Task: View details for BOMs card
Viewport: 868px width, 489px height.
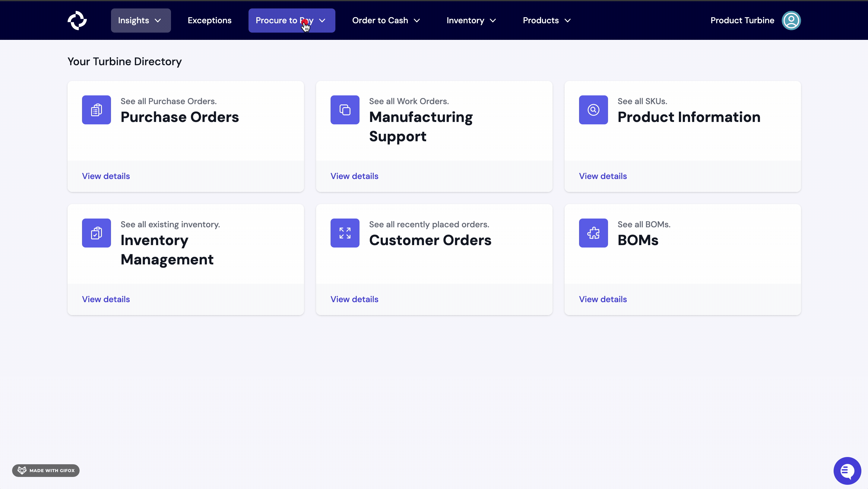Action: [x=603, y=299]
